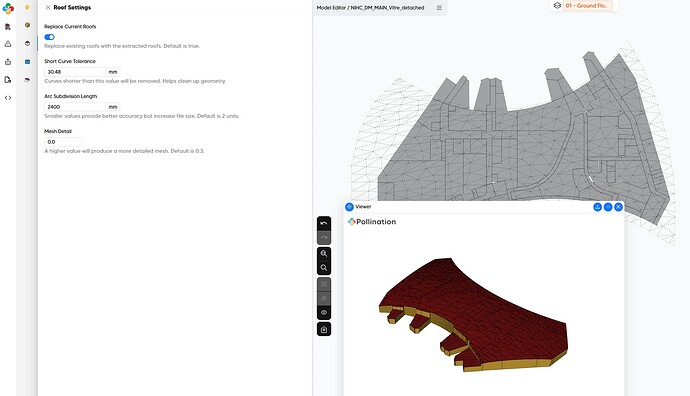Open the code brackets icon in left sidebar
This screenshot has height=396, width=690.
8,98
